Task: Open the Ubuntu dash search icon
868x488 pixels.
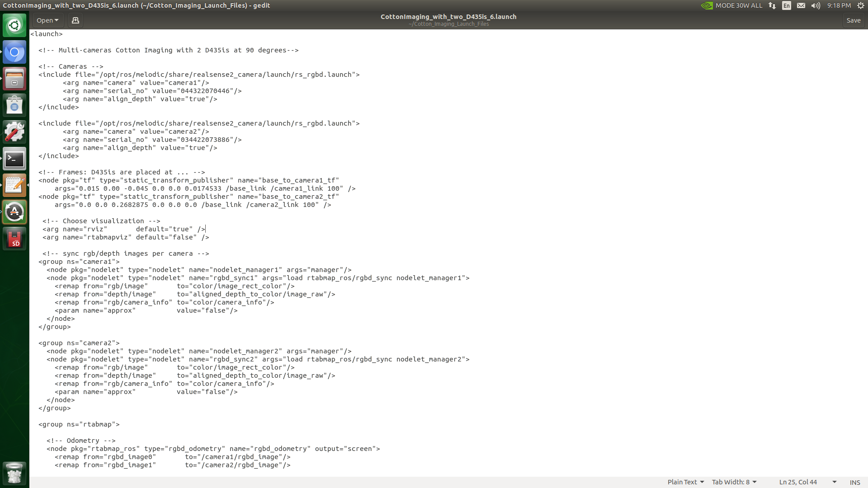Action: (14, 25)
